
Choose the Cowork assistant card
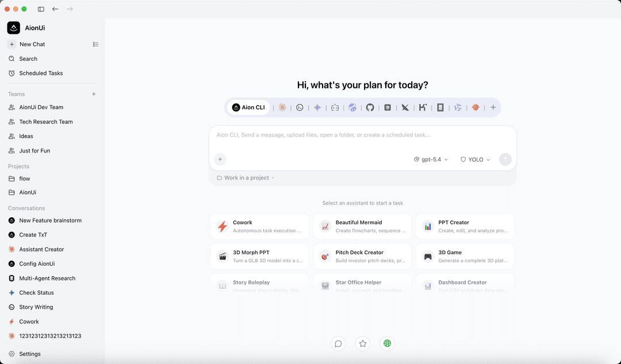pos(259,226)
